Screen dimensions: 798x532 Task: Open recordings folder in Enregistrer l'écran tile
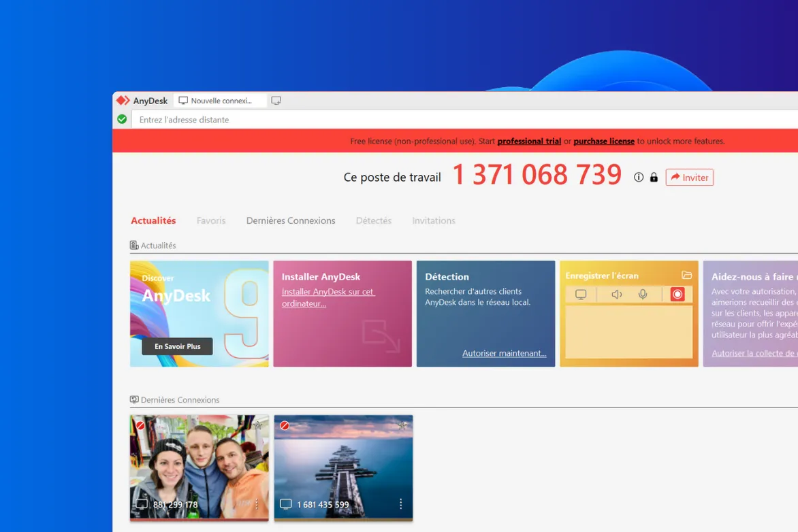pos(688,276)
